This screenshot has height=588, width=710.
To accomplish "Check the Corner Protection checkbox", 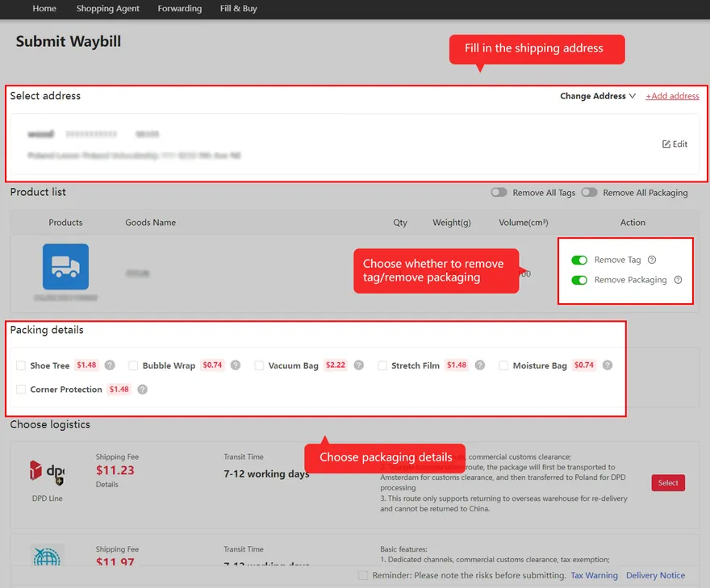I will tap(21, 390).
